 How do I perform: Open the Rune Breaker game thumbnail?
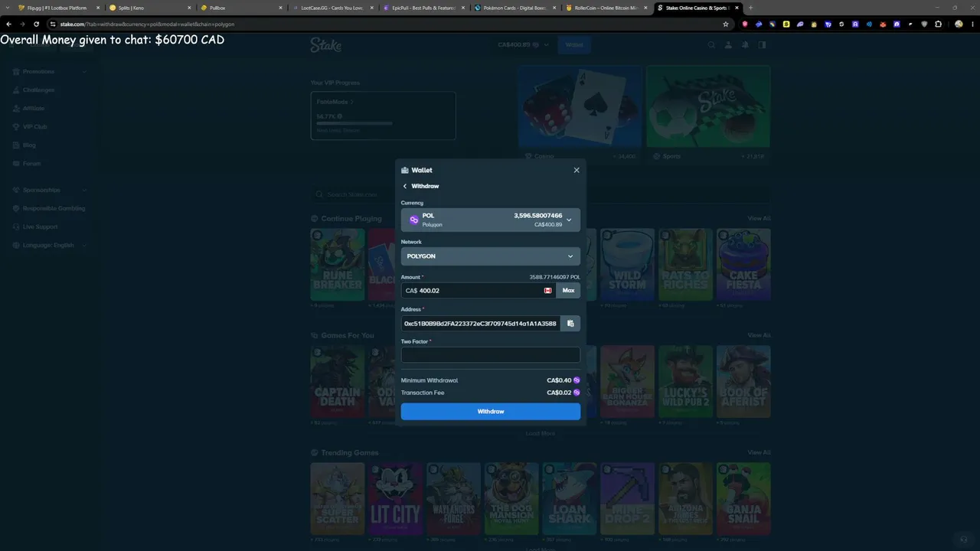(338, 265)
